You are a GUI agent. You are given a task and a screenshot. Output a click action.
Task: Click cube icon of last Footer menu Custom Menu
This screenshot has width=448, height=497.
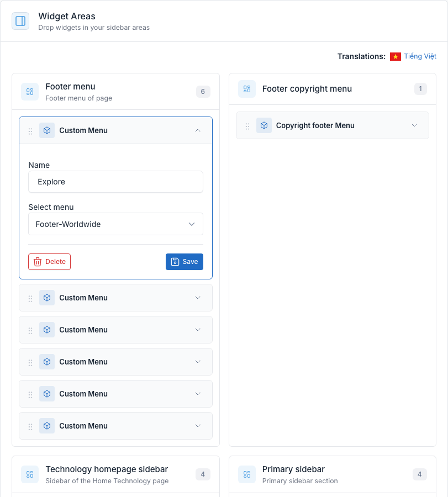(x=47, y=426)
